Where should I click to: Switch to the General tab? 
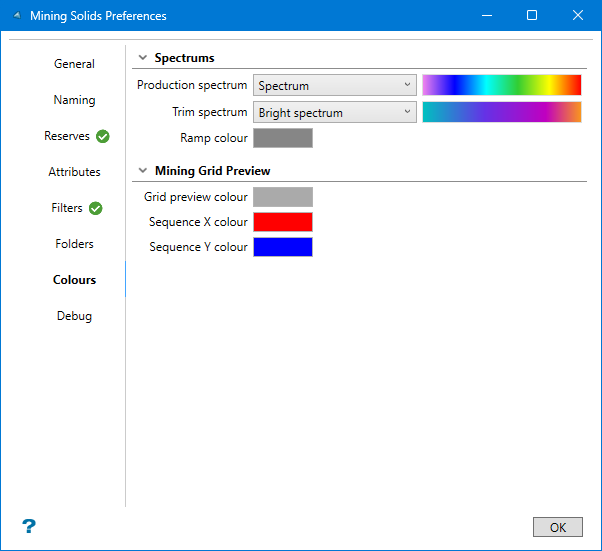(x=74, y=64)
